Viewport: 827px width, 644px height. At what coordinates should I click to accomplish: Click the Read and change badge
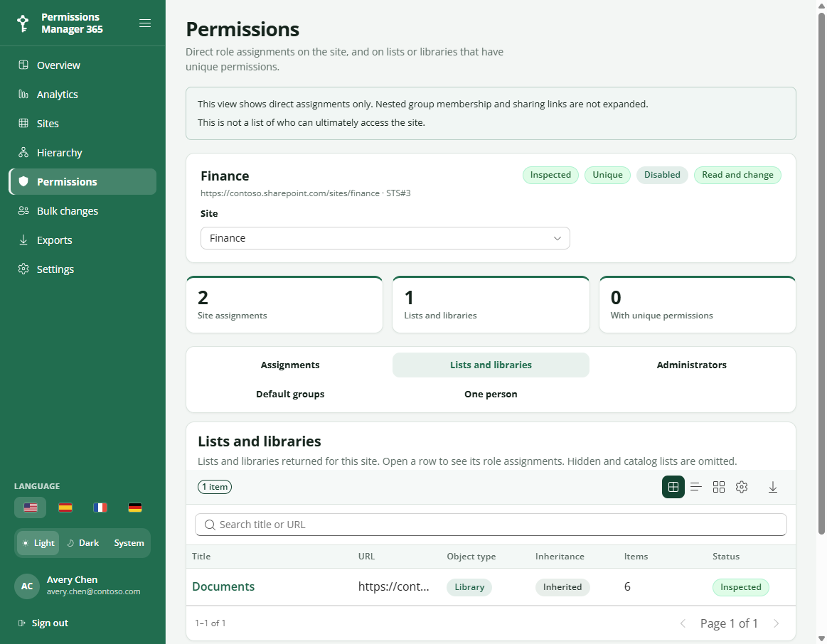(x=737, y=175)
